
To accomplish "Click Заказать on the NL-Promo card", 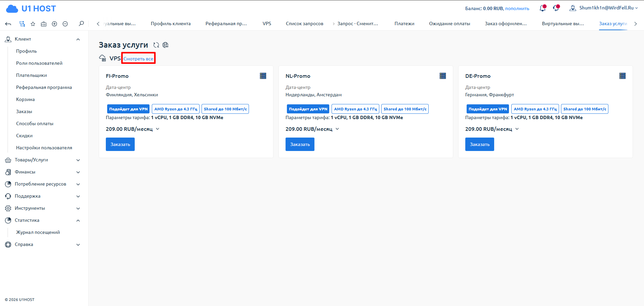I will (300, 144).
